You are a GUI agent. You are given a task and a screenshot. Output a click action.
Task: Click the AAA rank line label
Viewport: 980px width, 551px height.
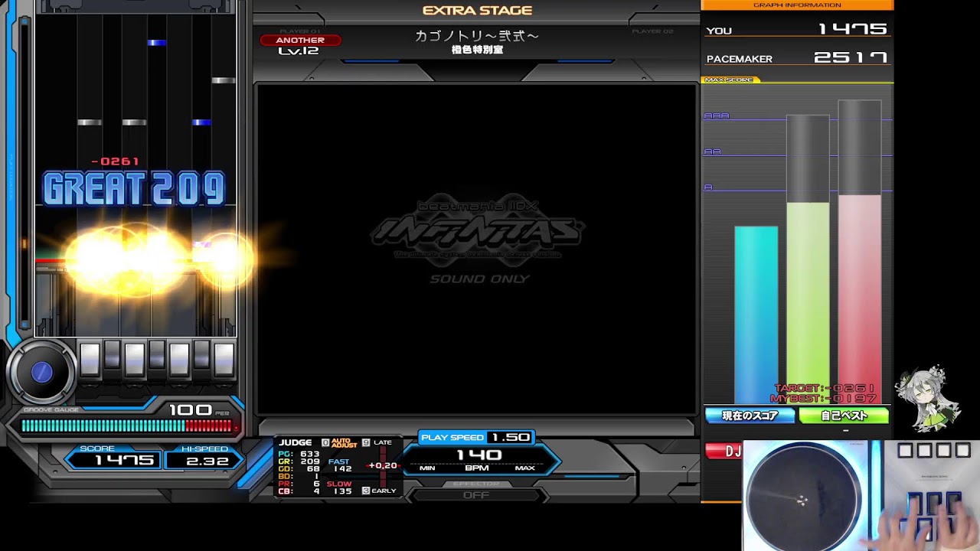coord(717,116)
